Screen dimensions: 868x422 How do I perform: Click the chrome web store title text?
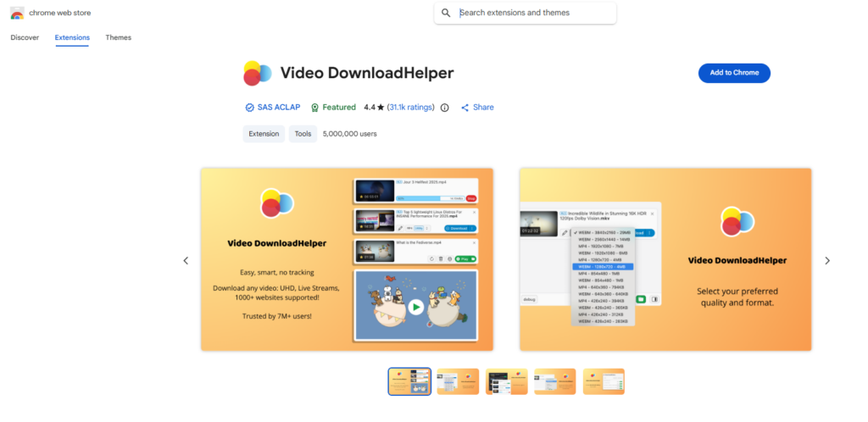[60, 13]
